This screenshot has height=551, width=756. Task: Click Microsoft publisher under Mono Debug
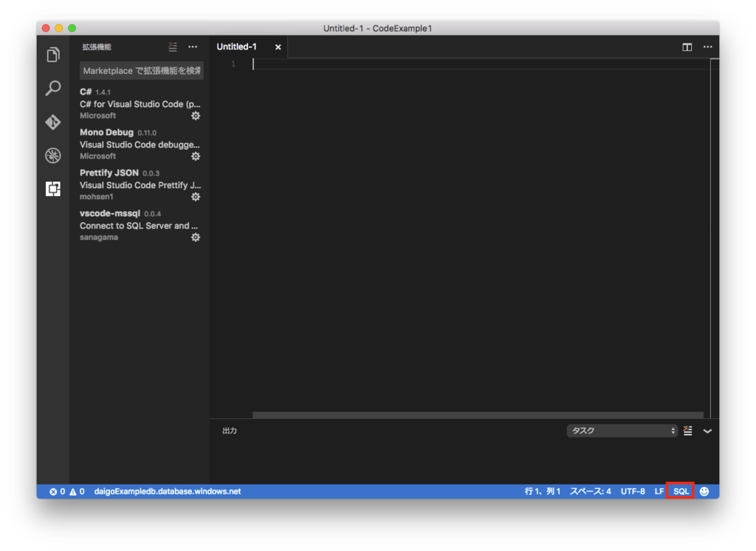(x=97, y=156)
